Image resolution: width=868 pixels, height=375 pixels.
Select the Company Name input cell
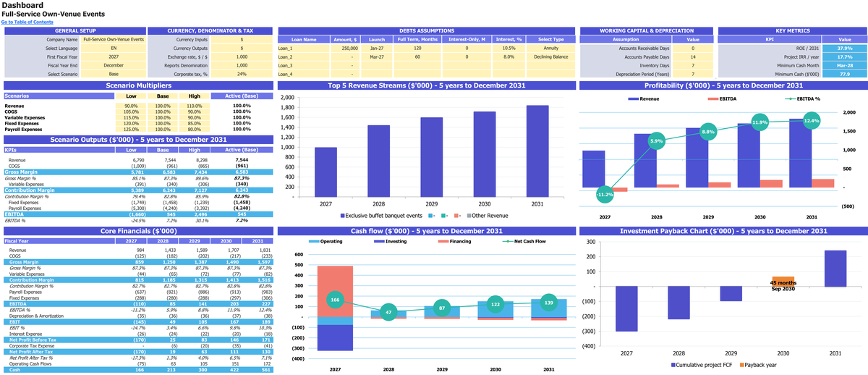tap(114, 39)
